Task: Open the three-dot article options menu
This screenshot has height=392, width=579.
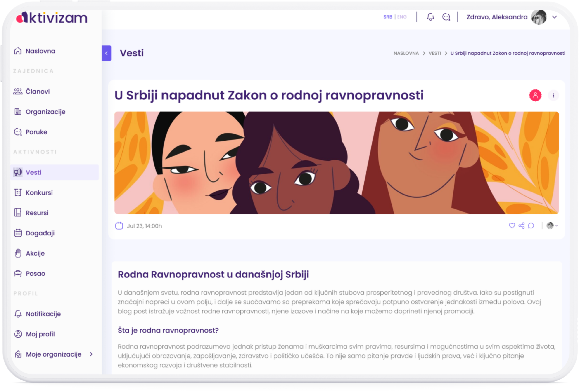Action: 553,95
